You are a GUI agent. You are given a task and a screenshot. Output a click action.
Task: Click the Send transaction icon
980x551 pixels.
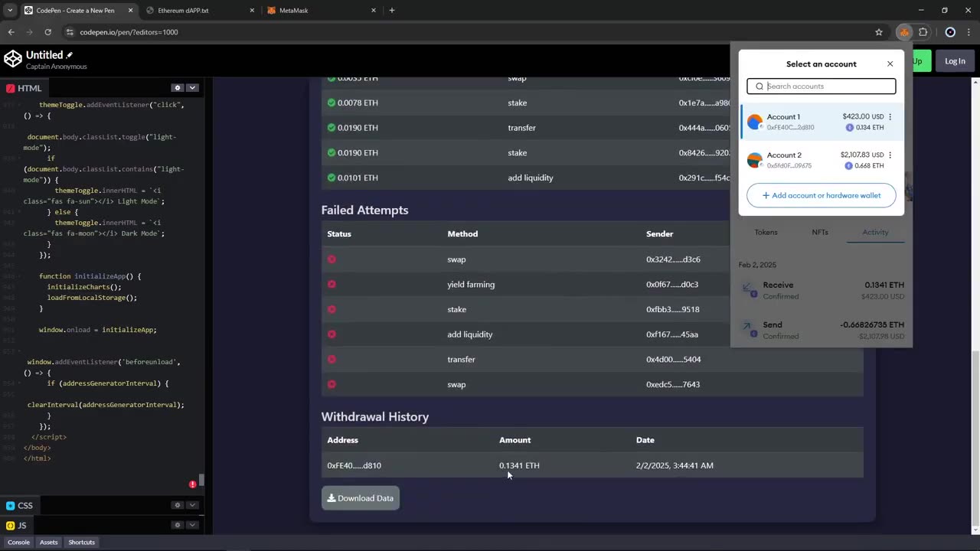[x=748, y=328]
